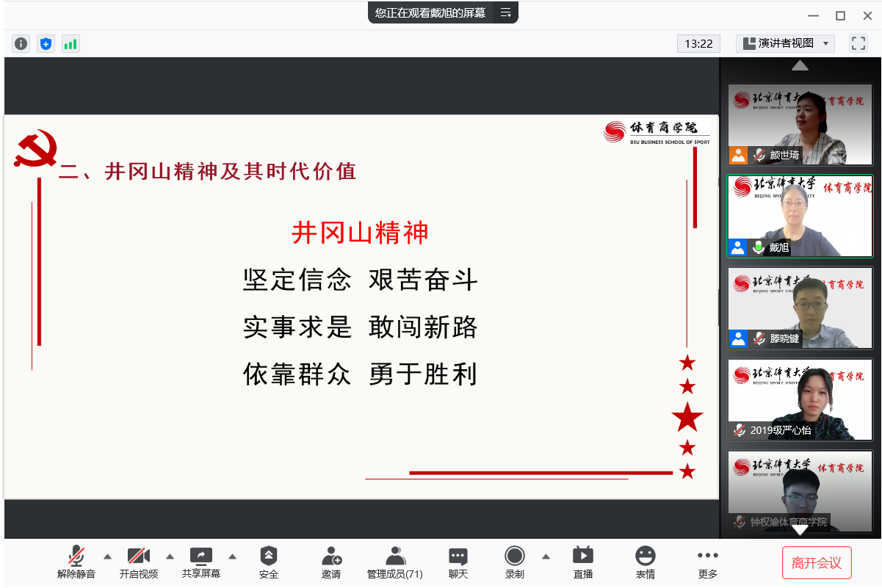Expand video options arrow beside camera

(x=170, y=556)
